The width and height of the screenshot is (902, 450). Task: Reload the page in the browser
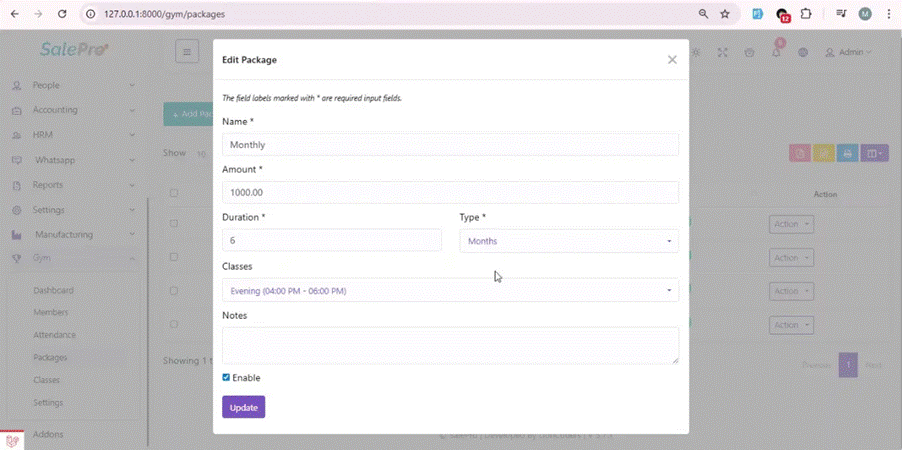point(62,14)
